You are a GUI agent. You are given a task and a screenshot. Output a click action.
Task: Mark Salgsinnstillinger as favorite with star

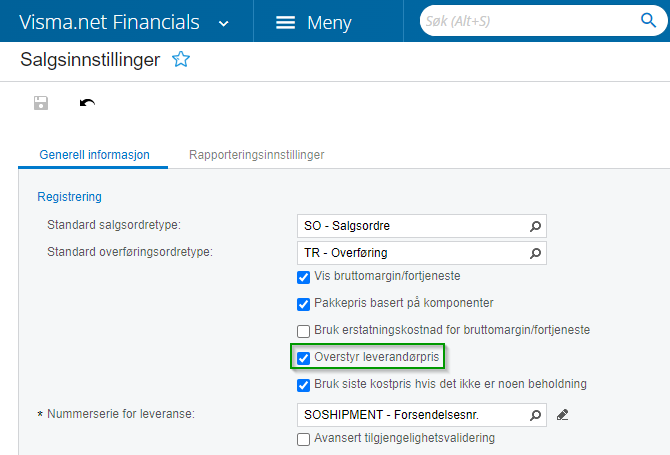coord(181,60)
